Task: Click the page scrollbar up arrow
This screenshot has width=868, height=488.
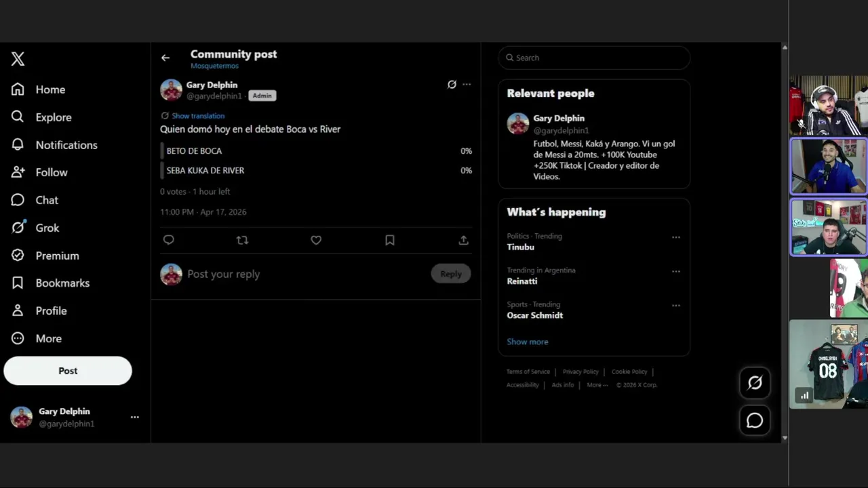Action: tap(785, 47)
